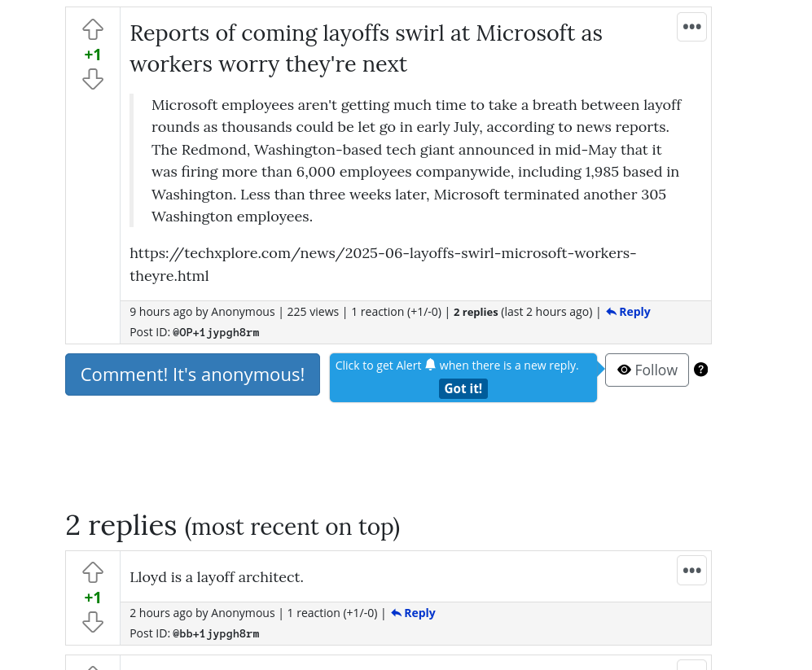Upvote the 'Lloyd is a layoff architect' reply
Screen dimensions: 812x670
click(93, 572)
